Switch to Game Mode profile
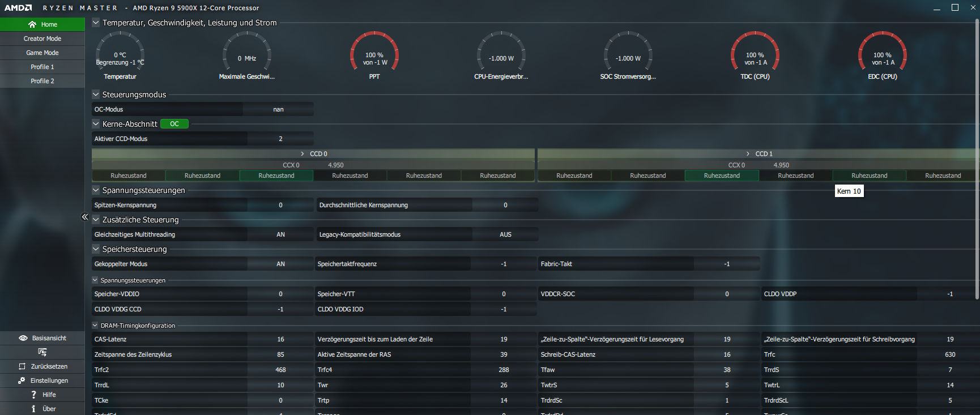Screen dimensions: 980x415 [42, 53]
